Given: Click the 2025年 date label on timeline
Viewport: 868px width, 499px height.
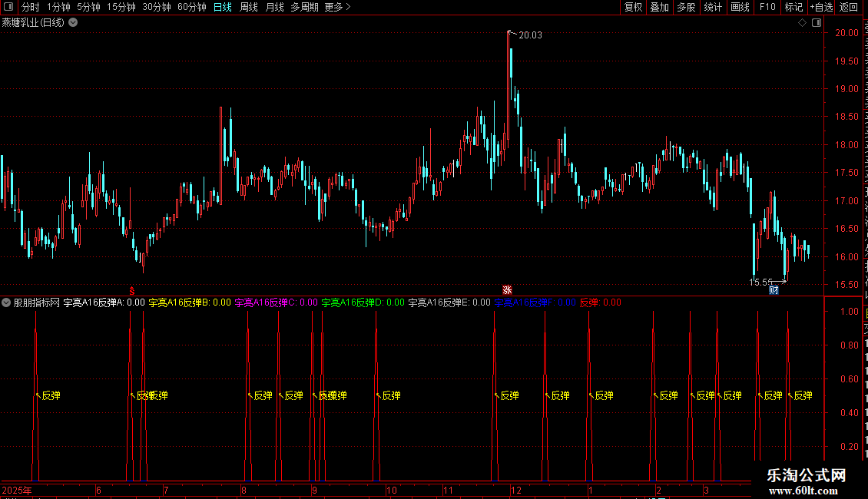Looking at the screenshot, I should (x=17, y=490).
